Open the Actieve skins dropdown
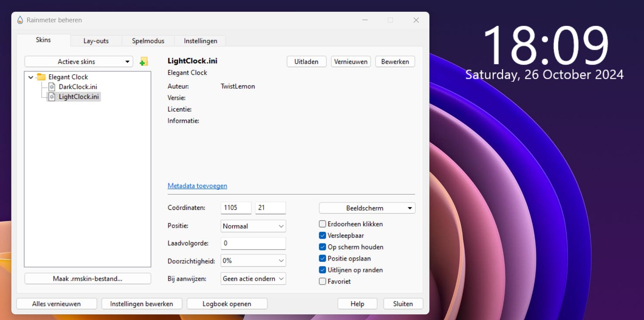The height and width of the screenshot is (320, 644). click(79, 62)
